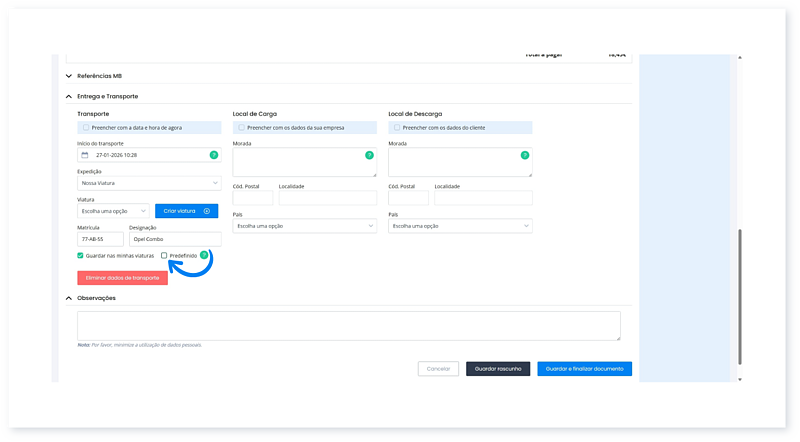Click green help icon in Local de Descarga Morada
Screen dimensions: 800x442
[x=524, y=155]
